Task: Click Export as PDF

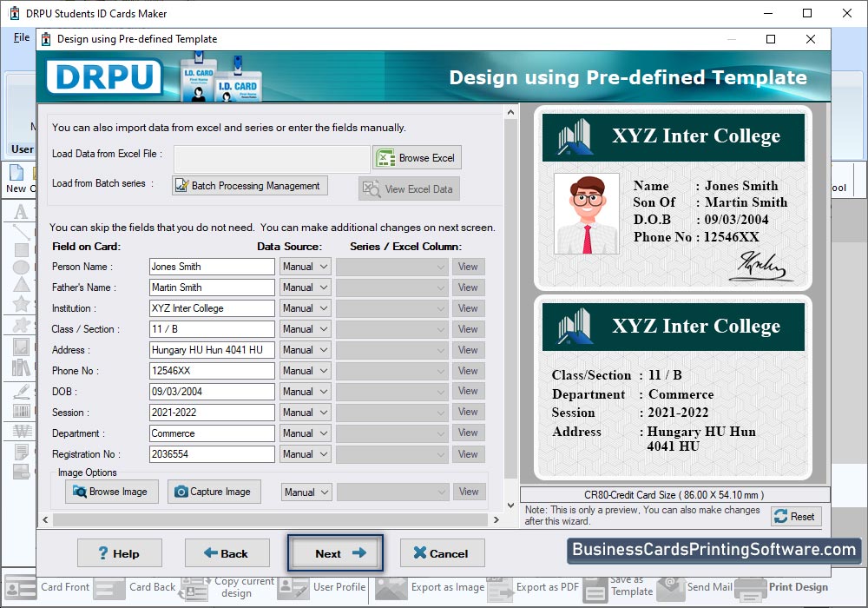Action: pos(533,587)
